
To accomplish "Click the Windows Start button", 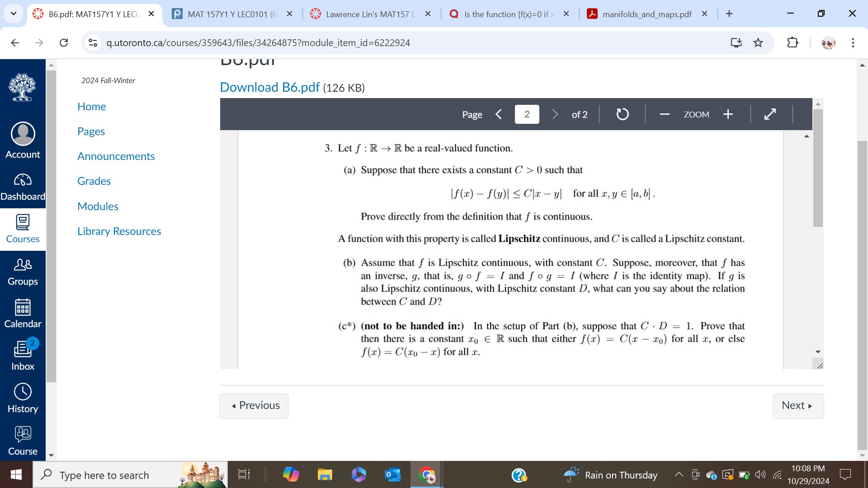I will [x=16, y=474].
